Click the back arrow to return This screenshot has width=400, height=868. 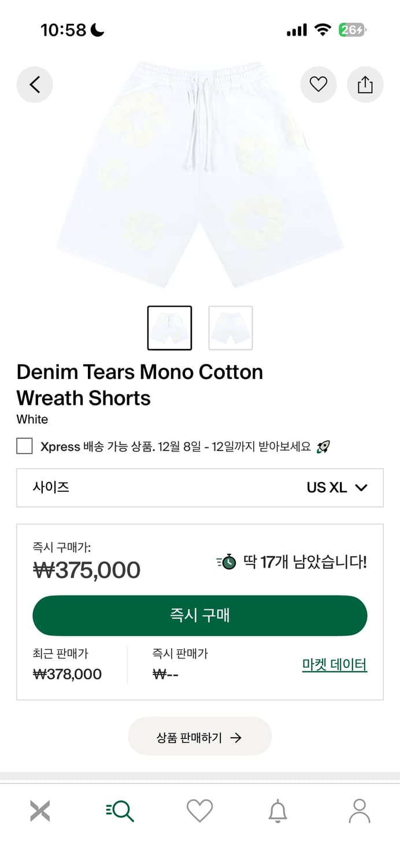pyautogui.click(x=34, y=84)
